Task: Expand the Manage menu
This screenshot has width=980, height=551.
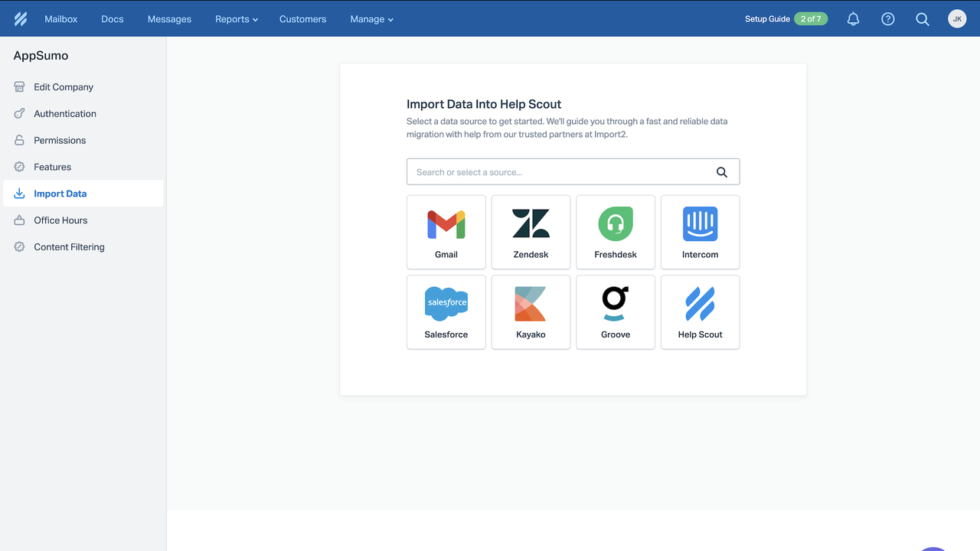Action: (x=371, y=18)
